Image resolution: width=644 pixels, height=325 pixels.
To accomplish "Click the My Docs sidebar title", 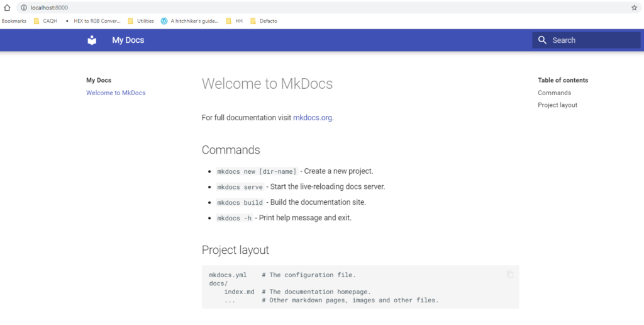I will point(99,80).
